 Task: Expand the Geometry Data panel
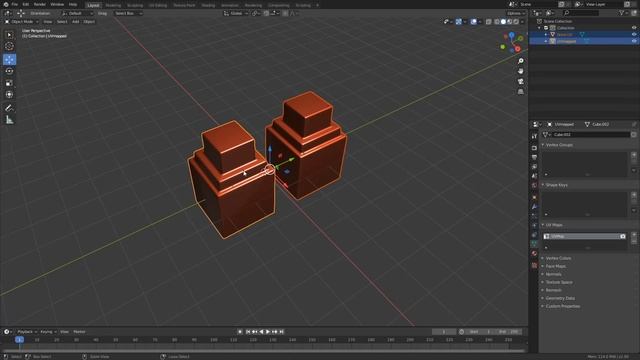559,298
